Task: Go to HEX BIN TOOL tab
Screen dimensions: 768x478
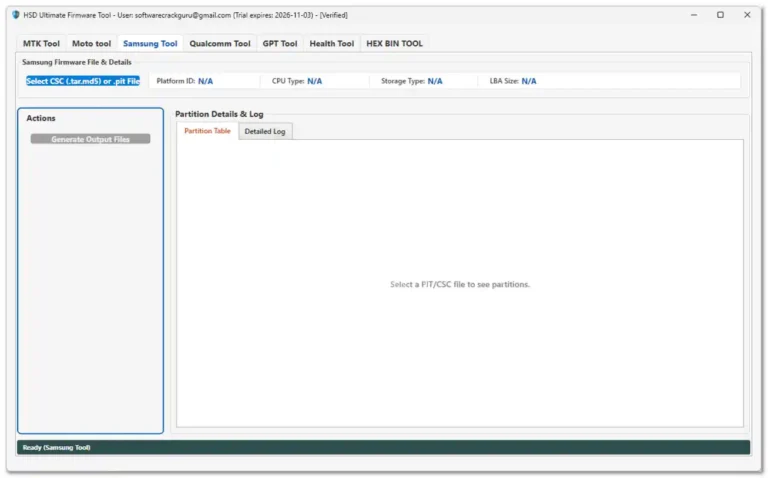Action: coord(394,44)
